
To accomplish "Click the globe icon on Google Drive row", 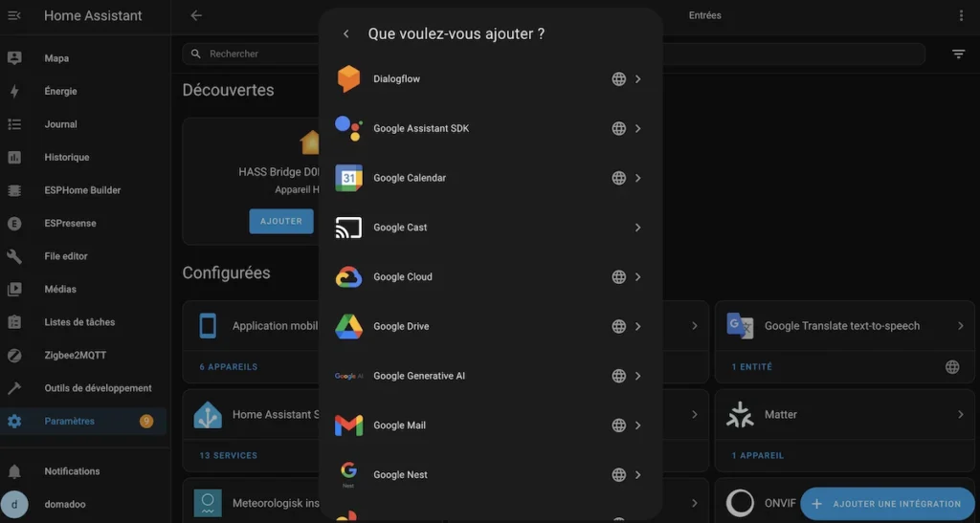I will click(619, 326).
